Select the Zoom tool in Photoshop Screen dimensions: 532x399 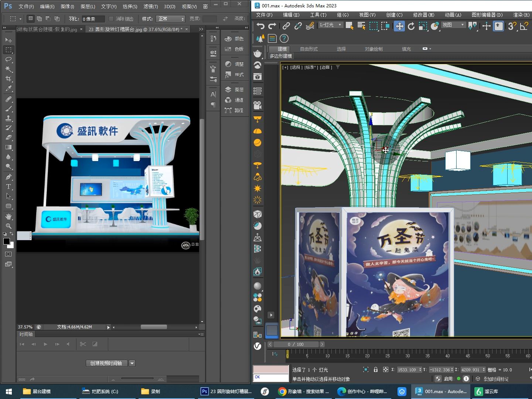coord(8,226)
